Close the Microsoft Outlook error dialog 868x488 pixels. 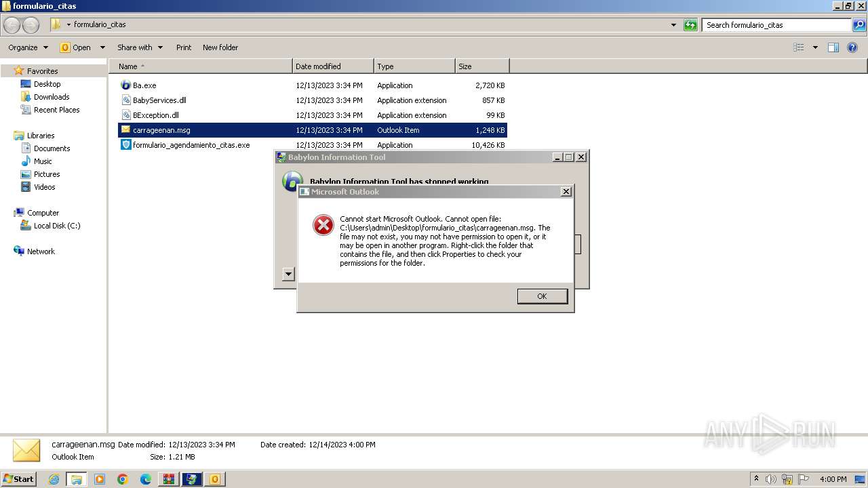[566, 192]
